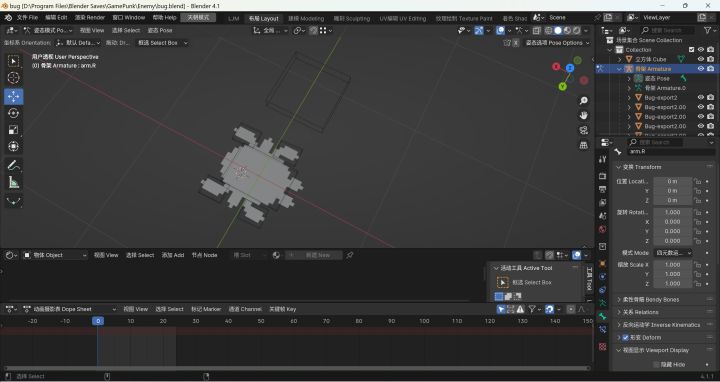This screenshot has width=720, height=382.
Task: Switch to the Modeling workspace tab
Action: [x=306, y=18]
